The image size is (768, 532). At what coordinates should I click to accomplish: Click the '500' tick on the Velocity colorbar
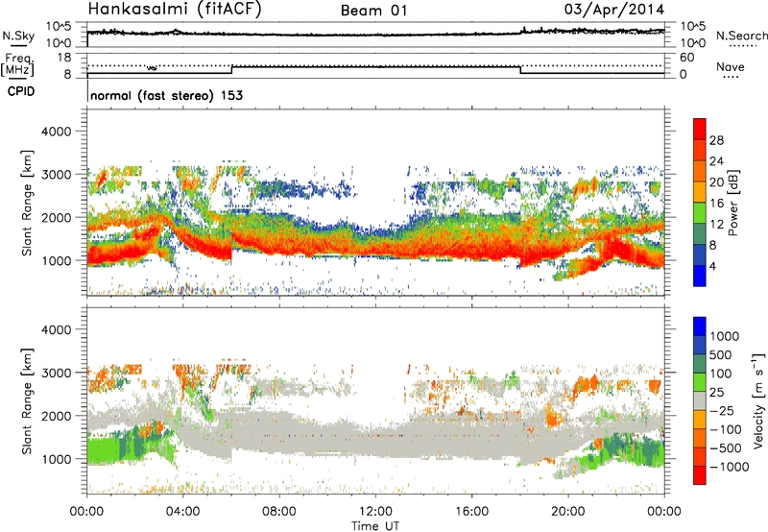[721, 355]
